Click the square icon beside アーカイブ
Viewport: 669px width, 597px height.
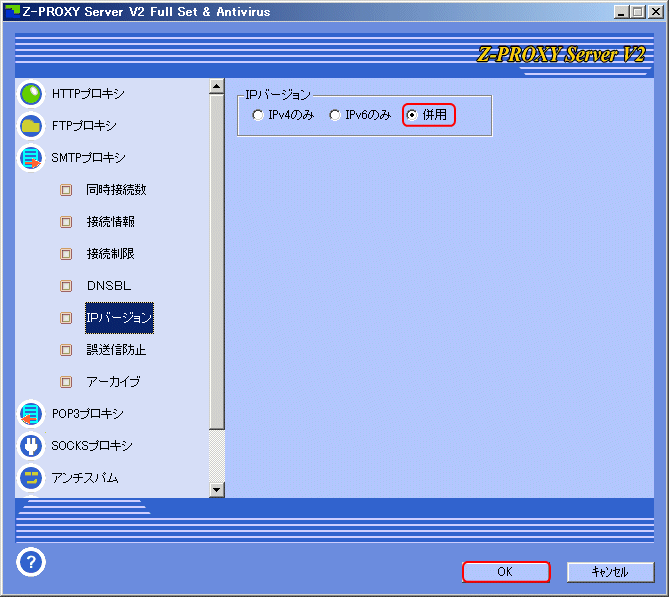coord(66,382)
